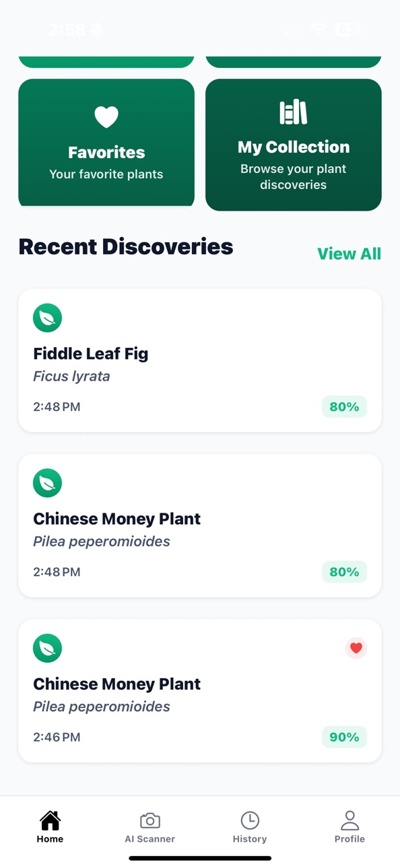Tap leaf icon on 2:46 PM Chinese Money Plant
Viewport: 400px width, 868px height.
tap(47, 648)
